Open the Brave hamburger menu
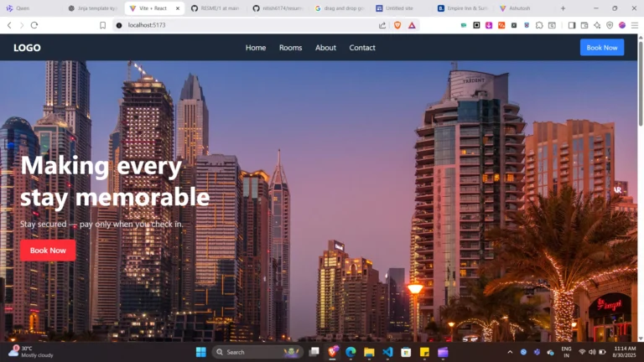This screenshot has height=362, width=644. 635,25
